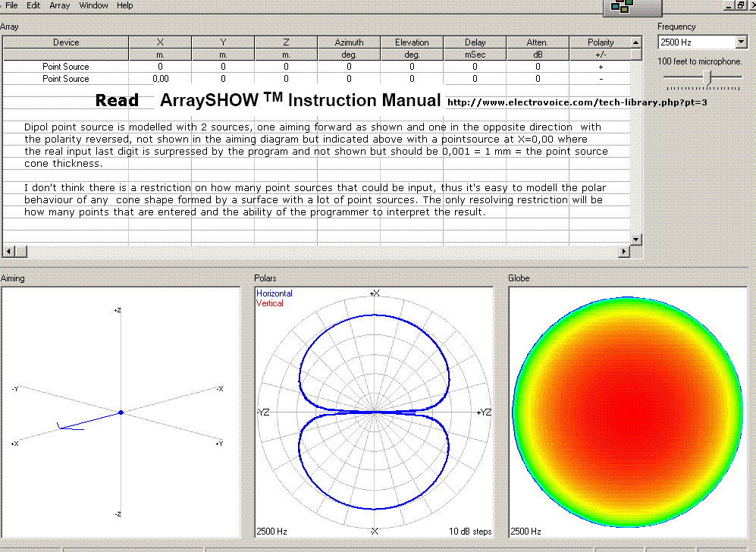Image resolution: width=756 pixels, height=552 pixels.
Task: Click the - polarity cell
Action: 601,79
